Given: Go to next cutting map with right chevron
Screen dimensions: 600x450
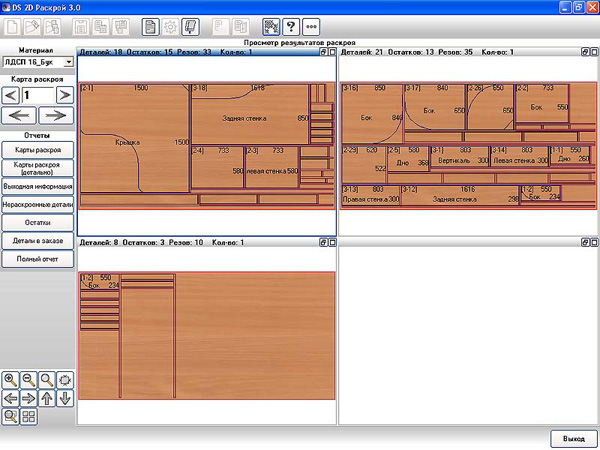Looking at the screenshot, I should 65,95.
